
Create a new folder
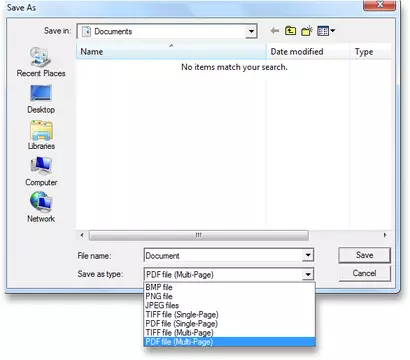tap(307, 31)
